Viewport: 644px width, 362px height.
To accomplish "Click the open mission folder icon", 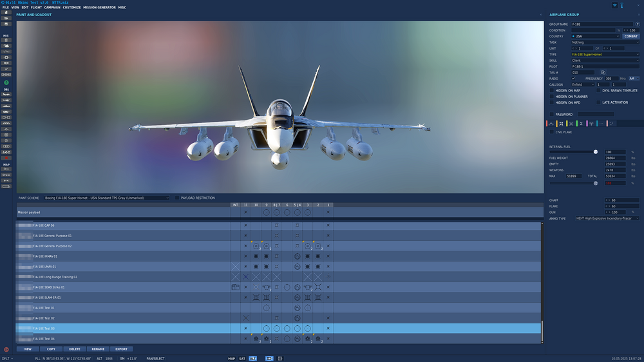I will coord(6,19).
